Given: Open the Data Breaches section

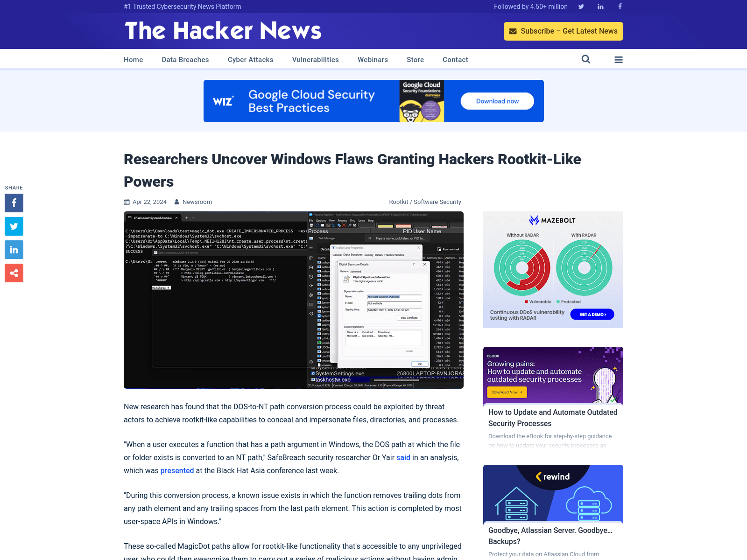Looking at the screenshot, I should click(x=185, y=60).
